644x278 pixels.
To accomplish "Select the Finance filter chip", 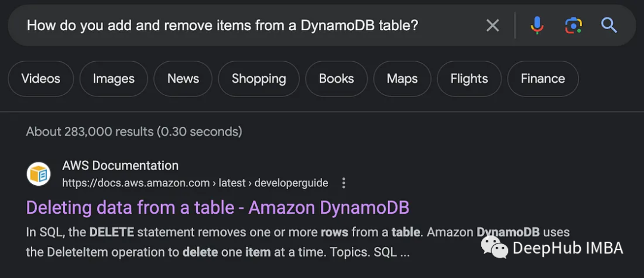I will [x=543, y=79].
